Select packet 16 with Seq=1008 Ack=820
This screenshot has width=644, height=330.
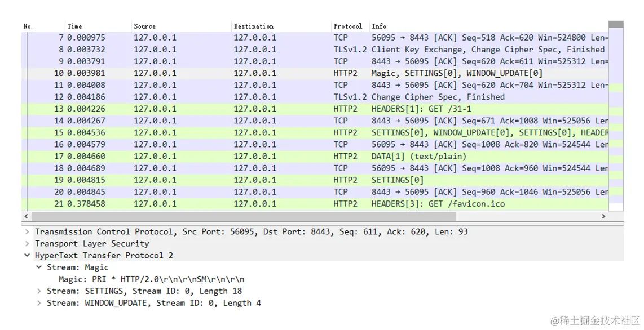coord(315,145)
